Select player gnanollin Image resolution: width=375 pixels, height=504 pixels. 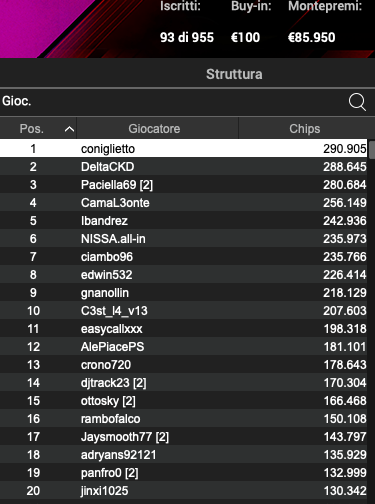click(105, 293)
